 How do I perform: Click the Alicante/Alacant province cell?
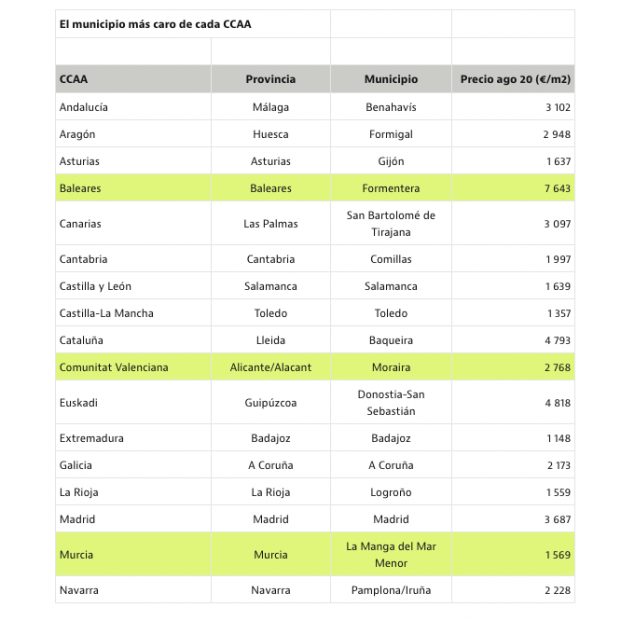[270, 367]
